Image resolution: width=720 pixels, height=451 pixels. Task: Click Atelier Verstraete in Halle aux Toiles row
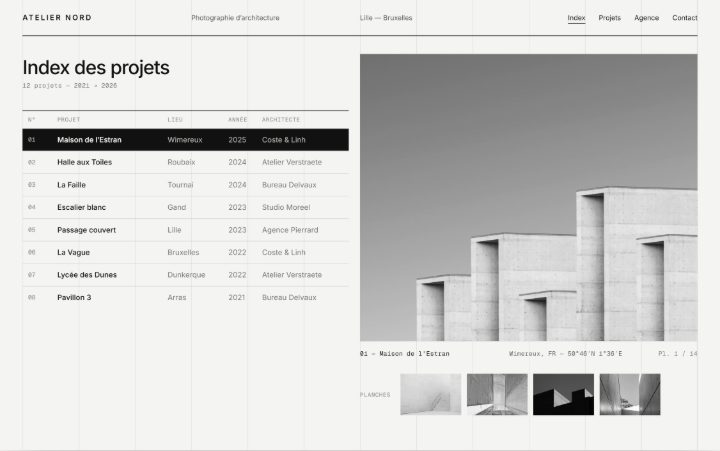(292, 162)
